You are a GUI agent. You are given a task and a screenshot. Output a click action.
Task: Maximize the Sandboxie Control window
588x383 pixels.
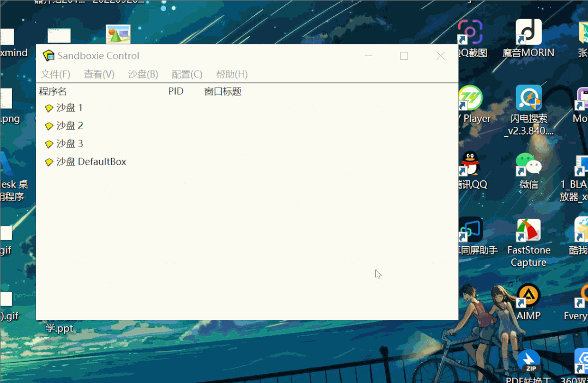(404, 56)
